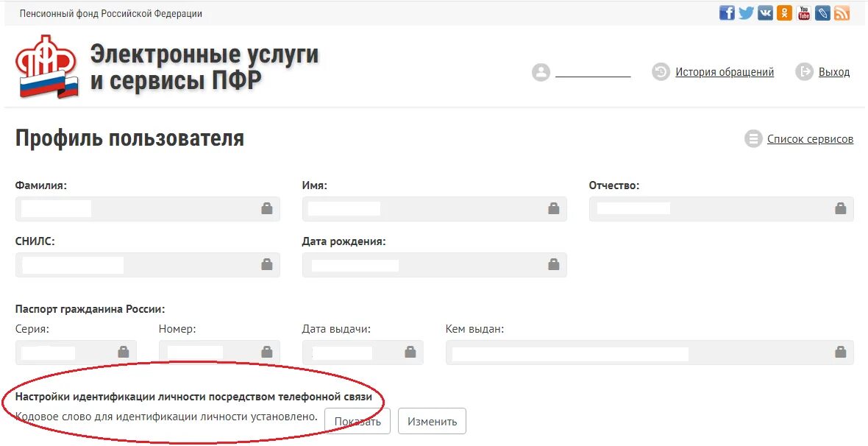Click the Изменить button

pos(432,421)
